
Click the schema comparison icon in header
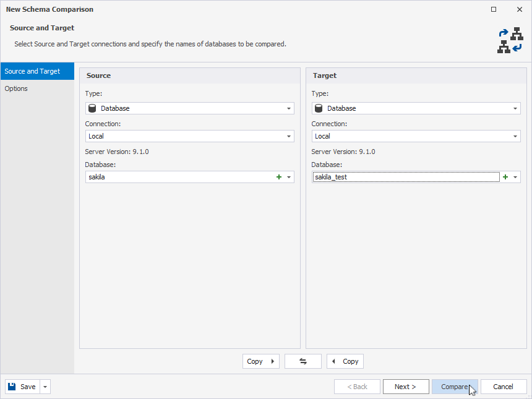tap(510, 40)
